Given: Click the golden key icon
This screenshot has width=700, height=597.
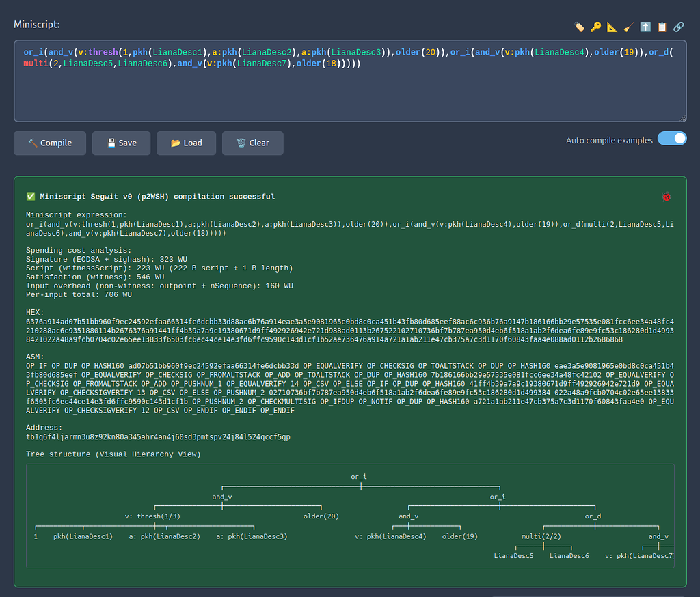Looking at the screenshot, I should [x=596, y=27].
